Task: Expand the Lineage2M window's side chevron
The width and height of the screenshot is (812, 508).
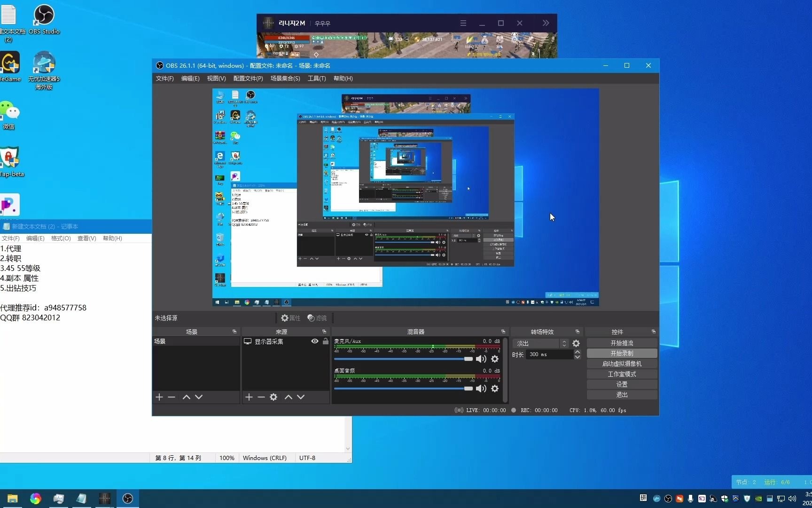Action: 546,23
